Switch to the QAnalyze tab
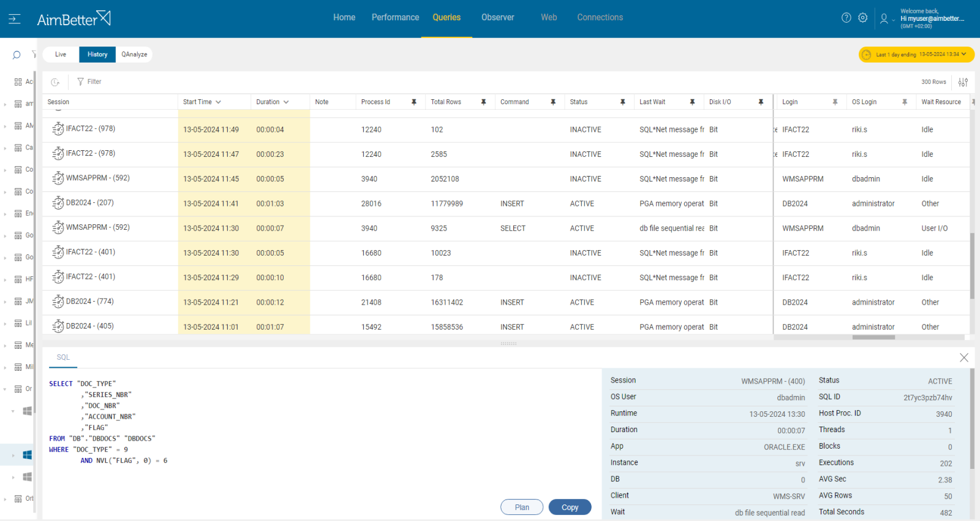Viewport: 980px width, 521px height. coord(134,55)
